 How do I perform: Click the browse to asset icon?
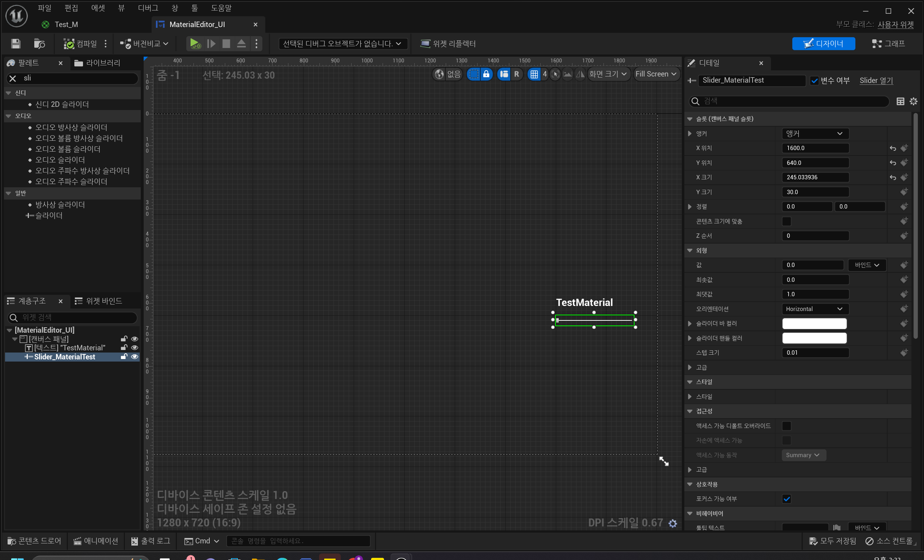pos(39,44)
